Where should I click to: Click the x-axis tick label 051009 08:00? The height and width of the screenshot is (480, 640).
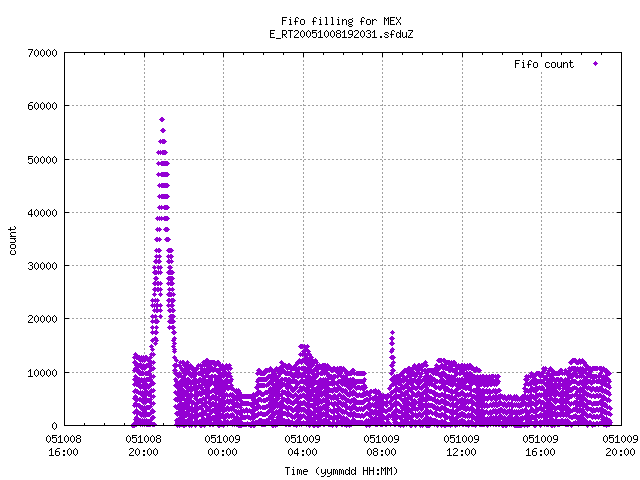(382, 446)
